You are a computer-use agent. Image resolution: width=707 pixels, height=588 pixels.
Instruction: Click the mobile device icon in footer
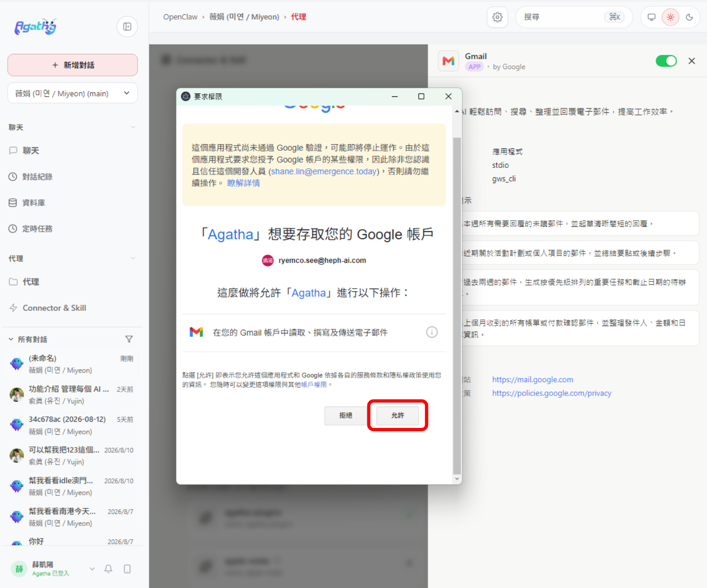127,569
